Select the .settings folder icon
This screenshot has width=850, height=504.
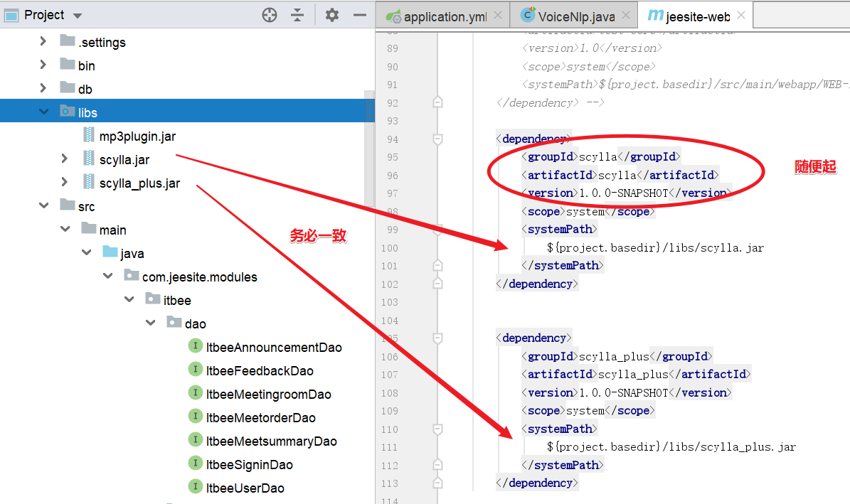[x=68, y=40]
